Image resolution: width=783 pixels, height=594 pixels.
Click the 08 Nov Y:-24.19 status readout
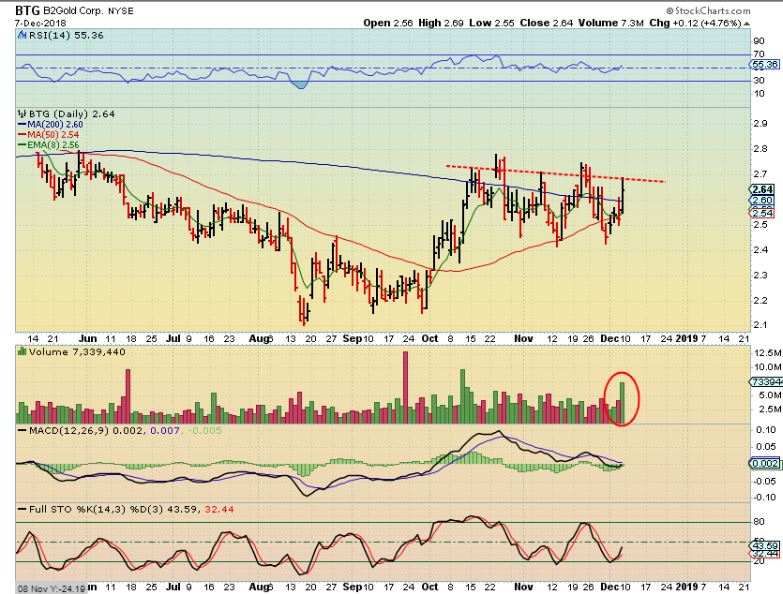click(x=50, y=589)
